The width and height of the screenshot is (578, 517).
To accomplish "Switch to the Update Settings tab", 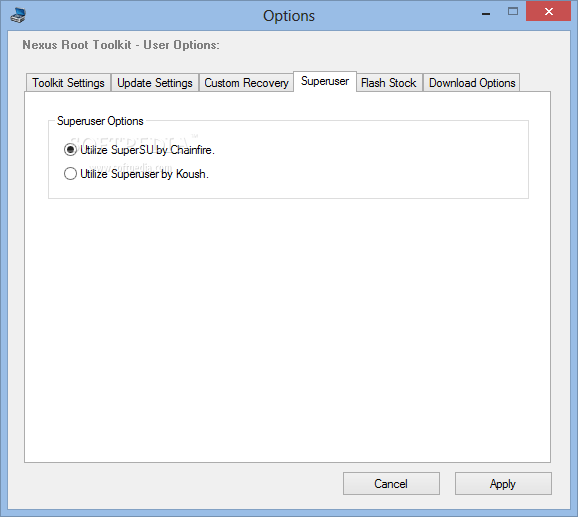I will [155, 83].
